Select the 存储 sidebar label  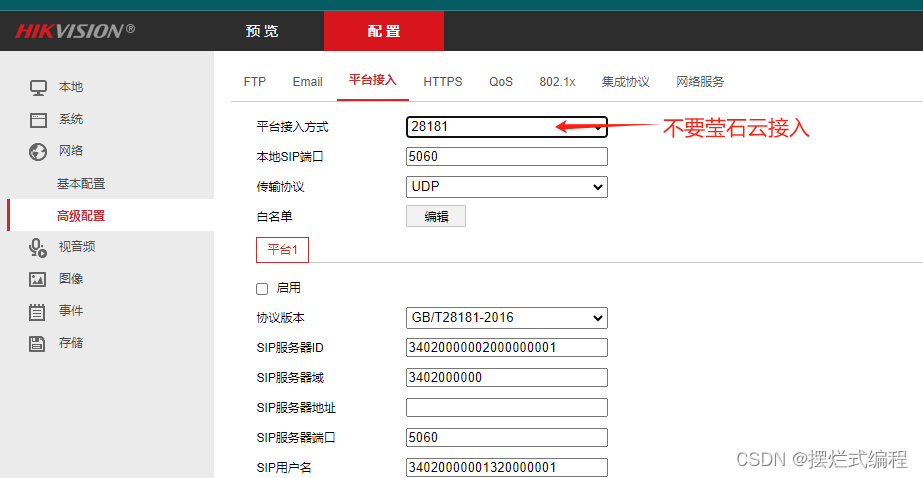(x=71, y=343)
